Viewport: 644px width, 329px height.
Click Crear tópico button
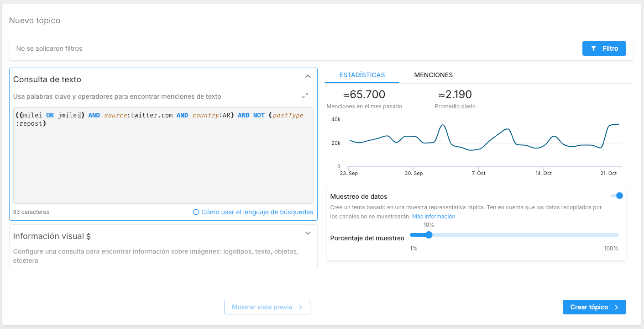pos(594,307)
